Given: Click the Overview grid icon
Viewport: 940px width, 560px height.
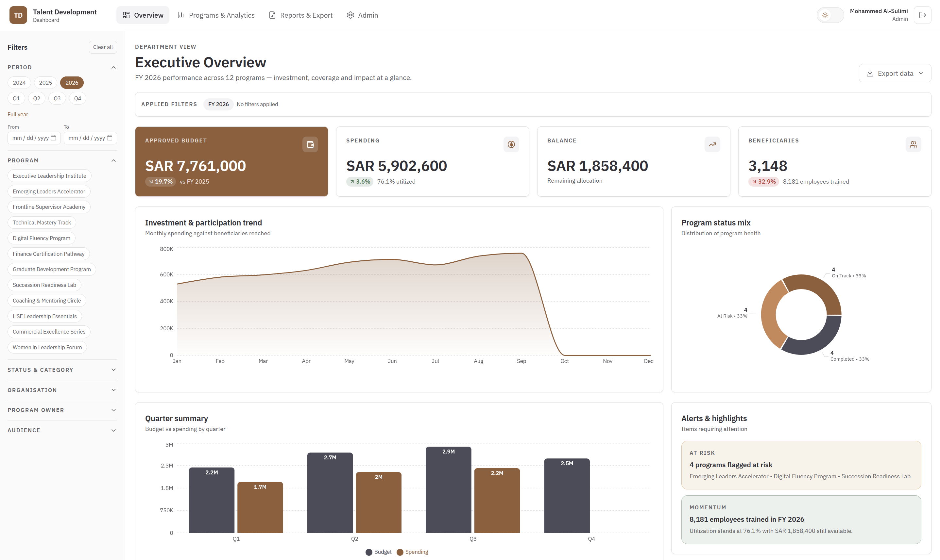Looking at the screenshot, I should point(126,15).
